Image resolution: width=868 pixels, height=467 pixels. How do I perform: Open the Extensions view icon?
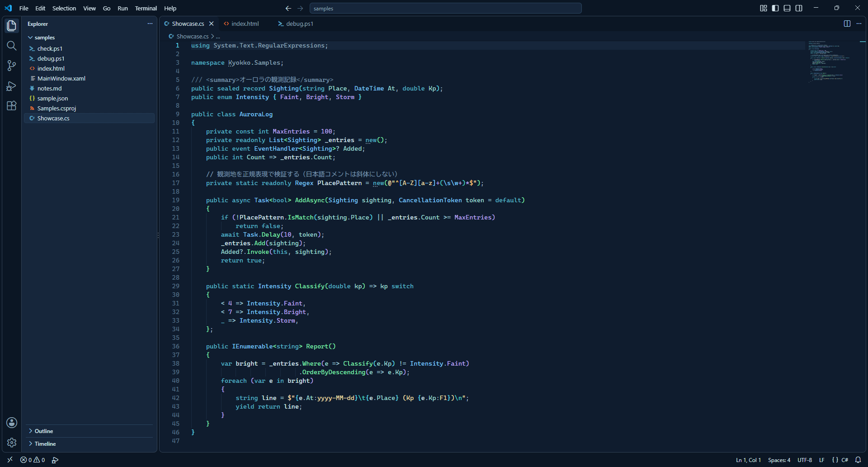pos(12,105)
